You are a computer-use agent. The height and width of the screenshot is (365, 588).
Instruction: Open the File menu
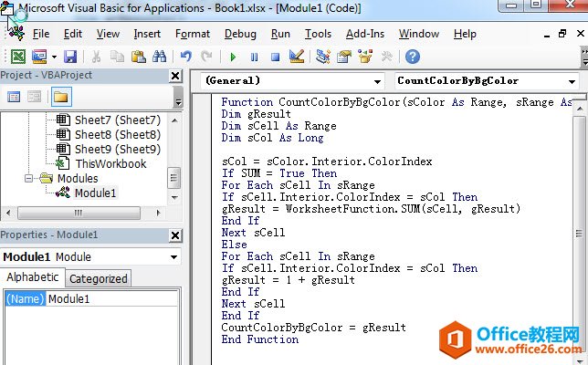[x=41, y=34]
